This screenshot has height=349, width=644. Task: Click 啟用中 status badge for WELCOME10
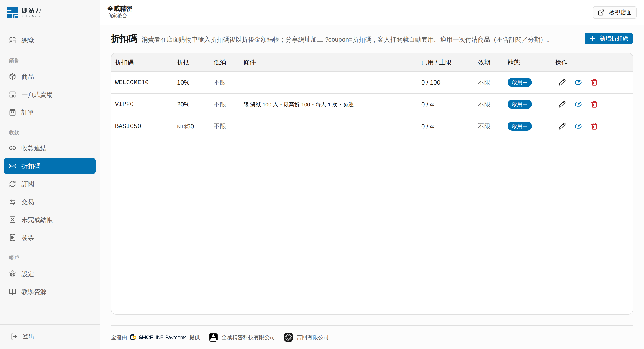tap(519, 82)
